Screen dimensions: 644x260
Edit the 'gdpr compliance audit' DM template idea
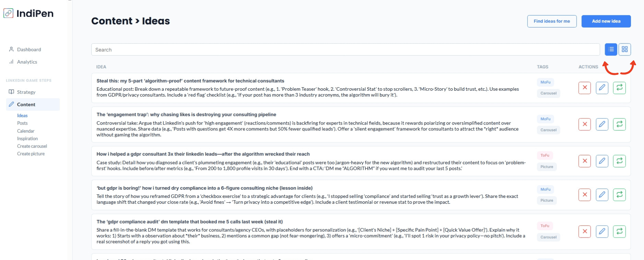(x=602, y=231)
